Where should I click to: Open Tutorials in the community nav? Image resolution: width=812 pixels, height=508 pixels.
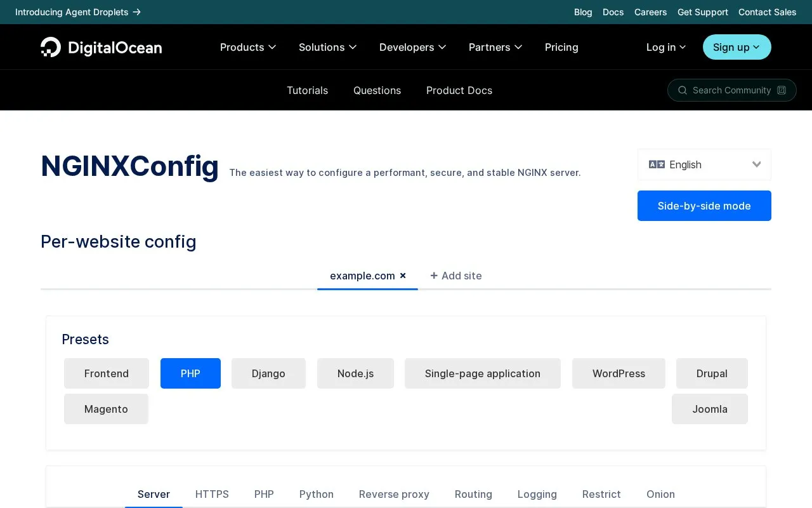[x=307, y=90]
